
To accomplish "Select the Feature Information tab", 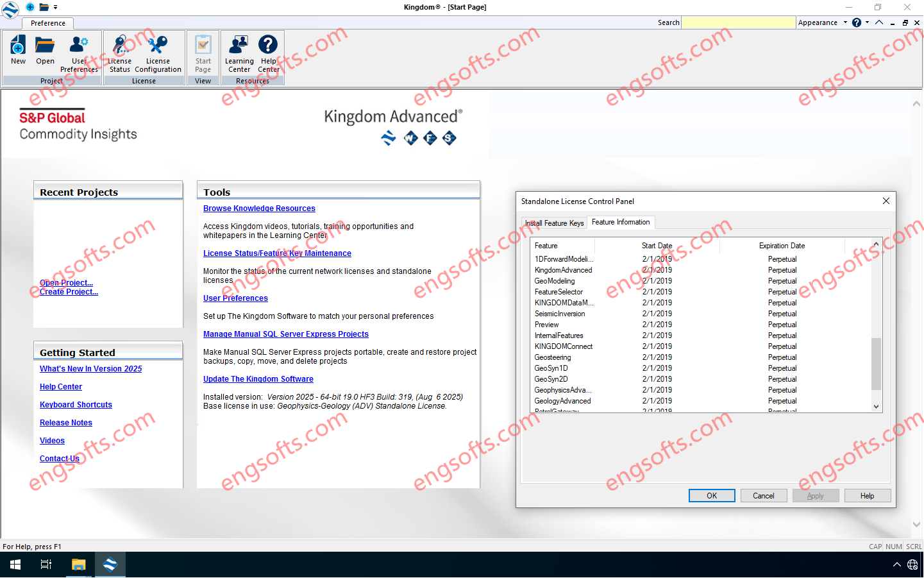I will [621, 222].
